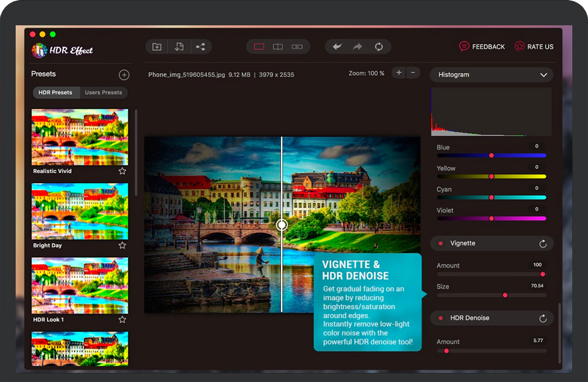Image resolution: width=588 pixels, height=382 pixels.
Task: Switch to the Users Presets tab
Action: coord(103,93)
